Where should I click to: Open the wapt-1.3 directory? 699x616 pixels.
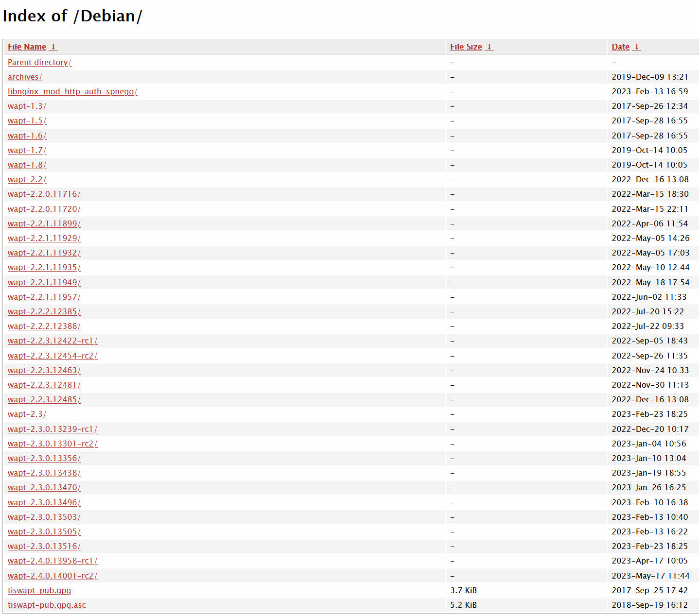click(x=27, y=106)
